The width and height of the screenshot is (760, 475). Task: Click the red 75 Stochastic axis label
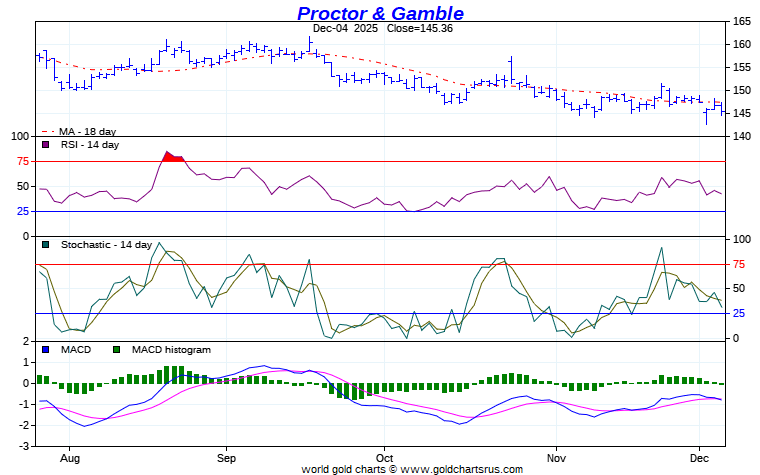739,265
